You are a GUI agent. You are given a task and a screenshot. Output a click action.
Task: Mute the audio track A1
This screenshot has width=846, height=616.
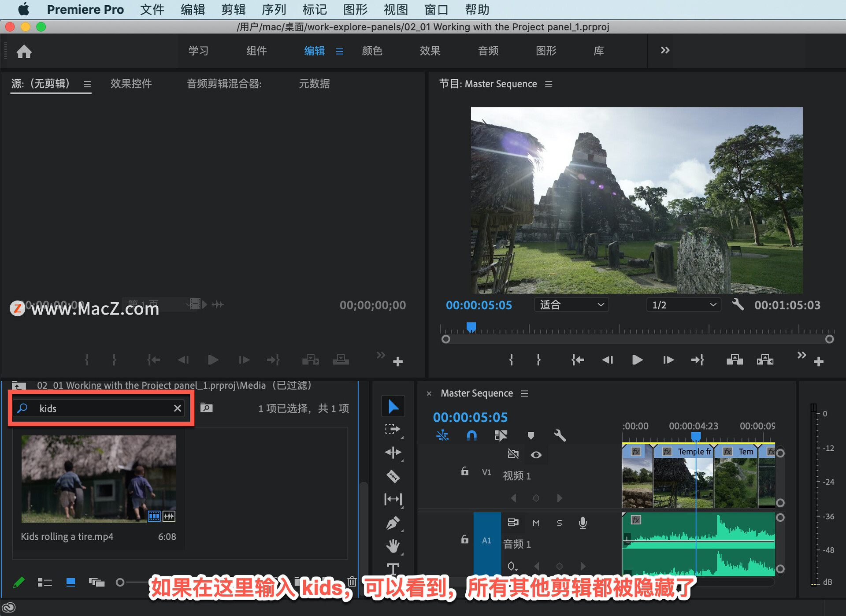click(x=536, y=523)
